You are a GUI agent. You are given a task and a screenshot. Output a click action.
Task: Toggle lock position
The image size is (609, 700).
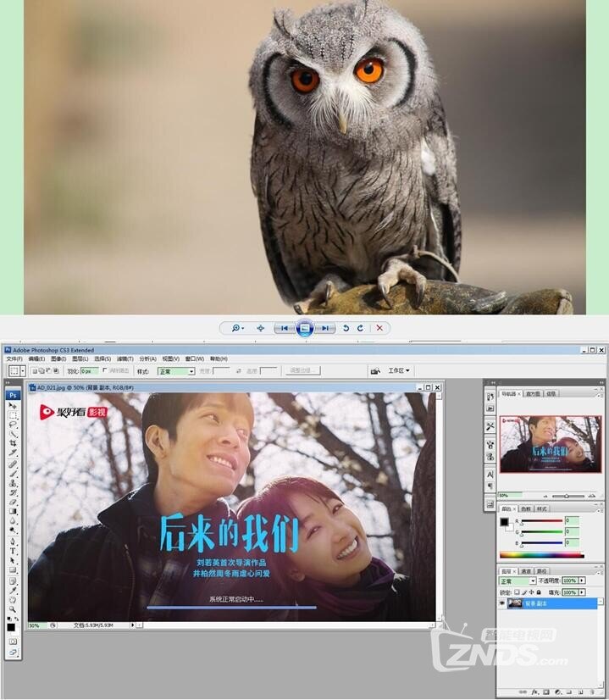pyautogui.click(x=531, y=592)
